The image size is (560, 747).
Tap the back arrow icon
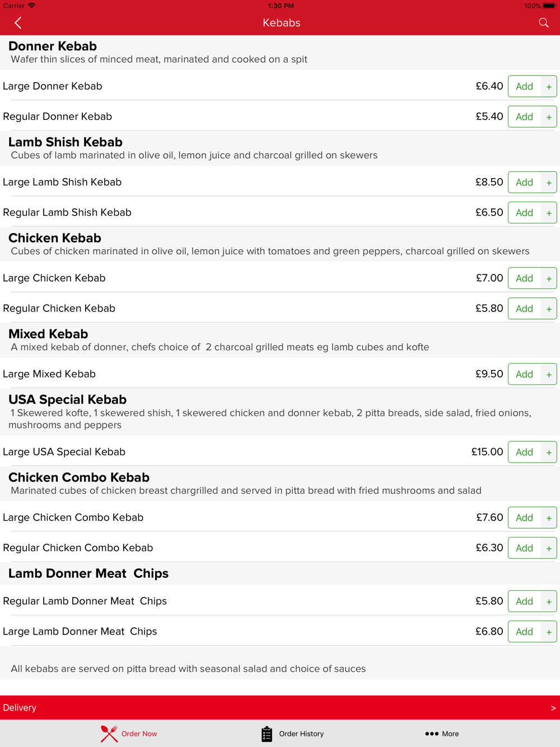click(x=18, y=23)
